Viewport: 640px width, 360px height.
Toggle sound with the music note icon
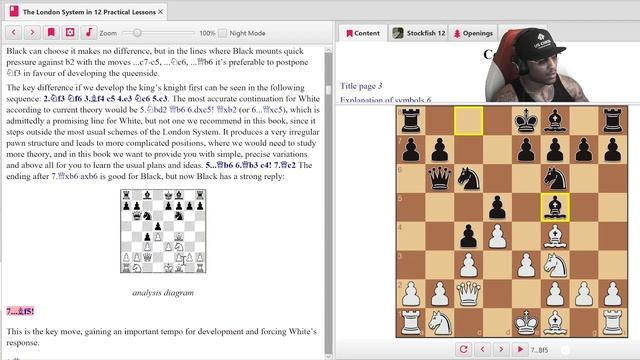pos(89,33)
